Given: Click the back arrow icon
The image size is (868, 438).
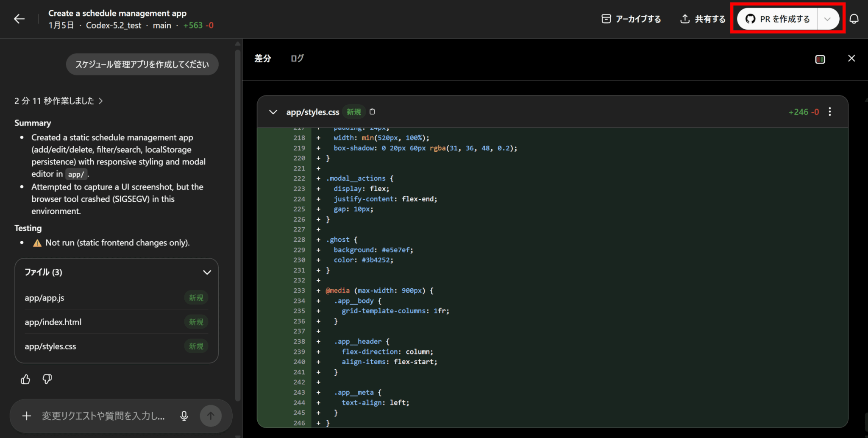Looking at the screenshot, I should (19, 19).
